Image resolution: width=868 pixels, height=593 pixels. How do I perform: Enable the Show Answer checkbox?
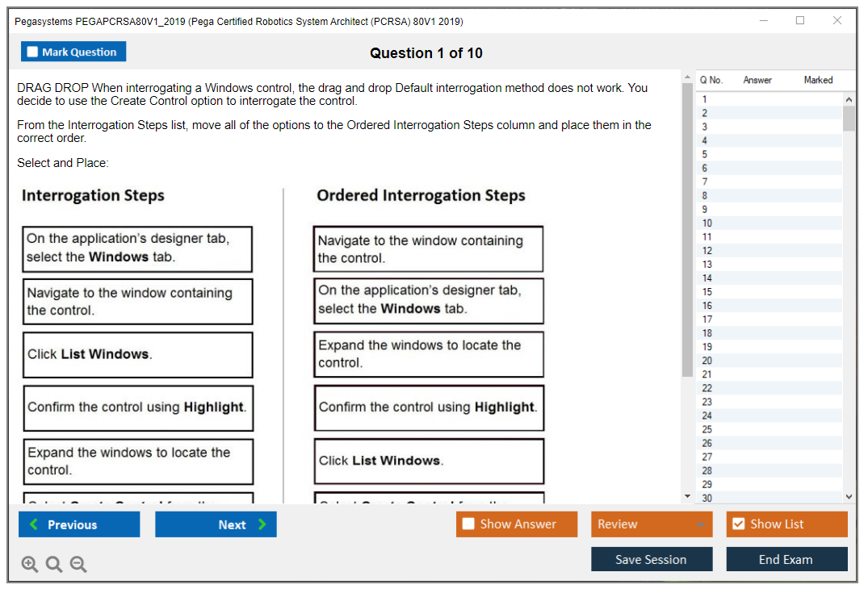tap(468, 524)
